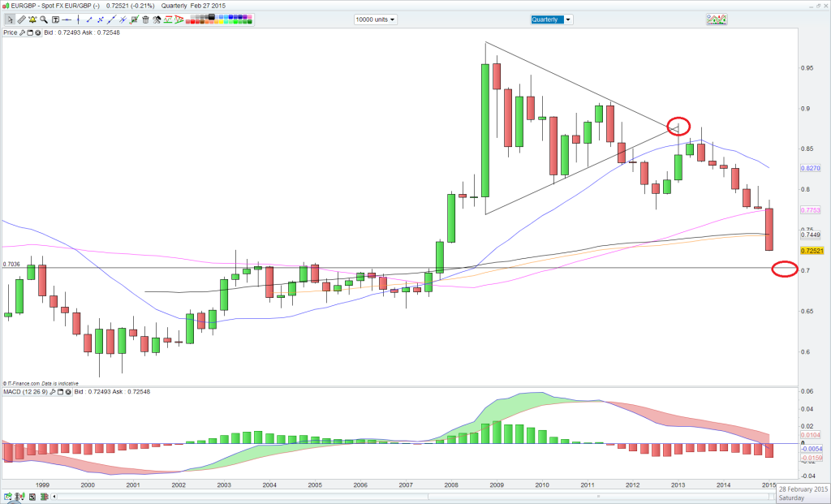The width and height of the screenshot is (831, 504).
Task: Click the MACD (12 26 9) label
Action: tap(25, 392)
